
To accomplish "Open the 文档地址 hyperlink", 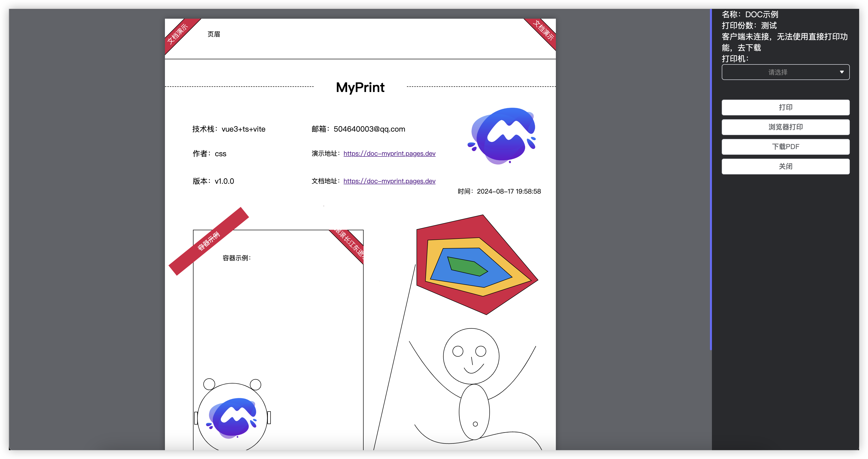I will click(x=389, y=181).
